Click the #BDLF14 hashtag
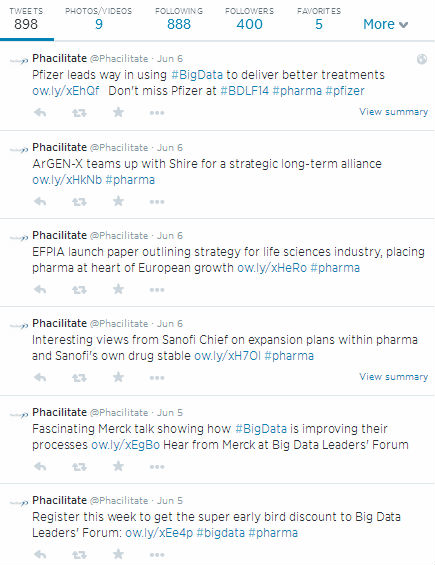435x565 pixels. [245, 90]
